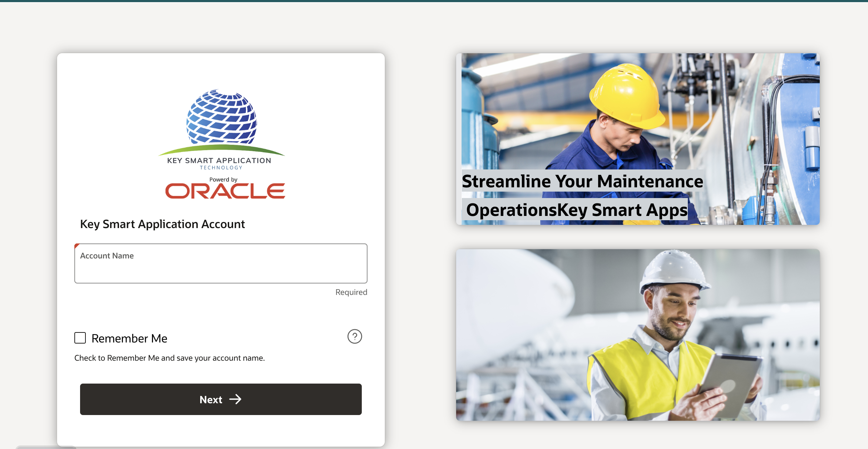Click the help question mark icon
This screenshot has height=449, width=868.
point(355,336)
